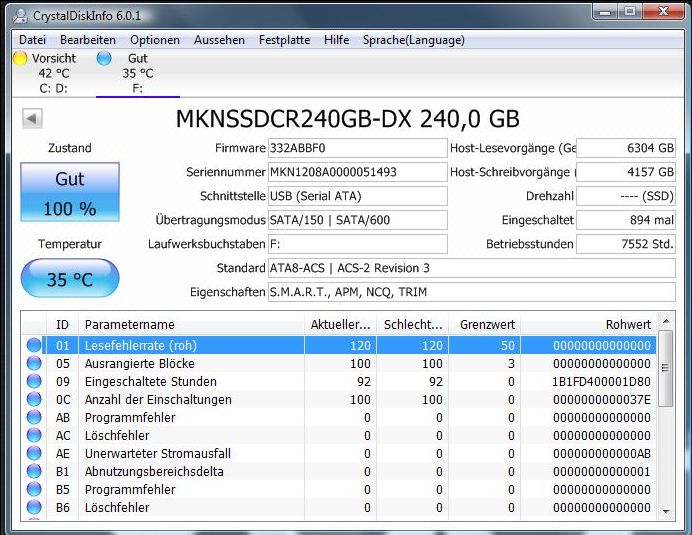Click the Standard field ATA8-ACS
The width and height of the screenshot is (692, 535).
472,268
